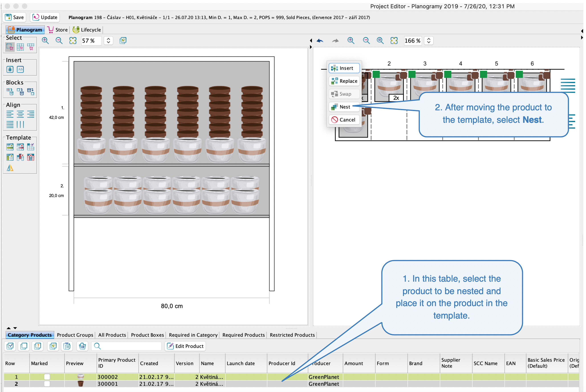Image resolution: width=586 pixels, height=392 pixels.
Task: Switch to the Lifecycle tab
Action: pos(87,30)
